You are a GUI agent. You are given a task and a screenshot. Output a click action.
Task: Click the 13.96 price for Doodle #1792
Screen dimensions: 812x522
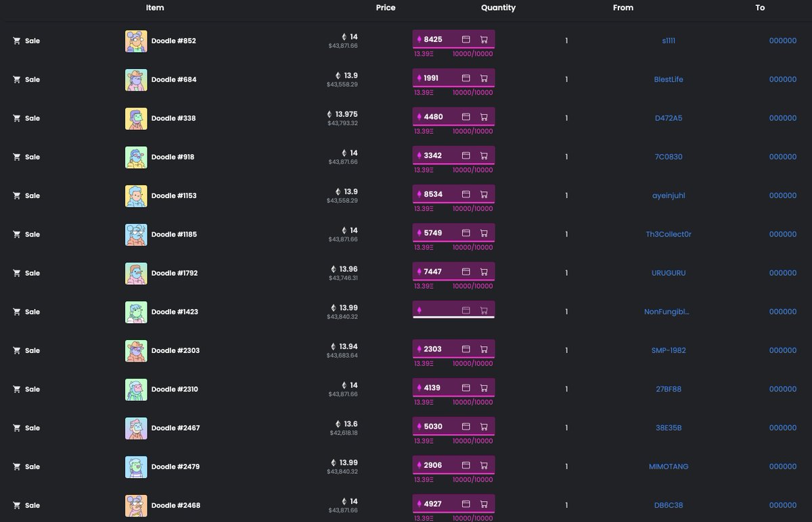pyautogui.click(x=348, y=269)
